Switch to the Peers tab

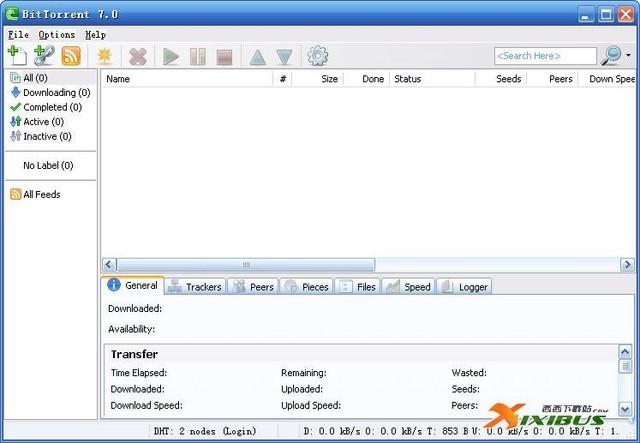coord(253,287)
